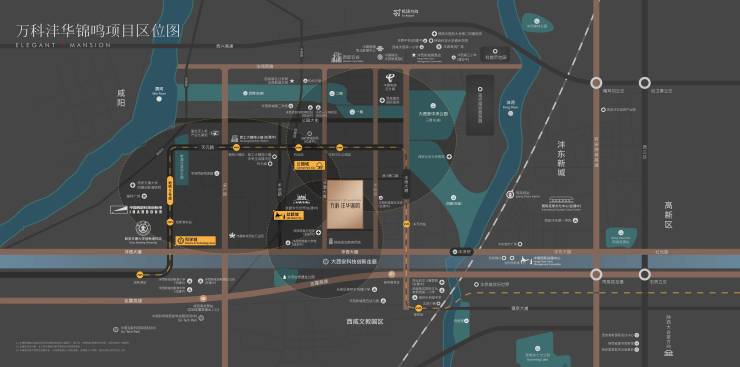This screenshot has height=367, width=740.
Task: Select the 咸阳 district label
Action: tap(121, 98)
